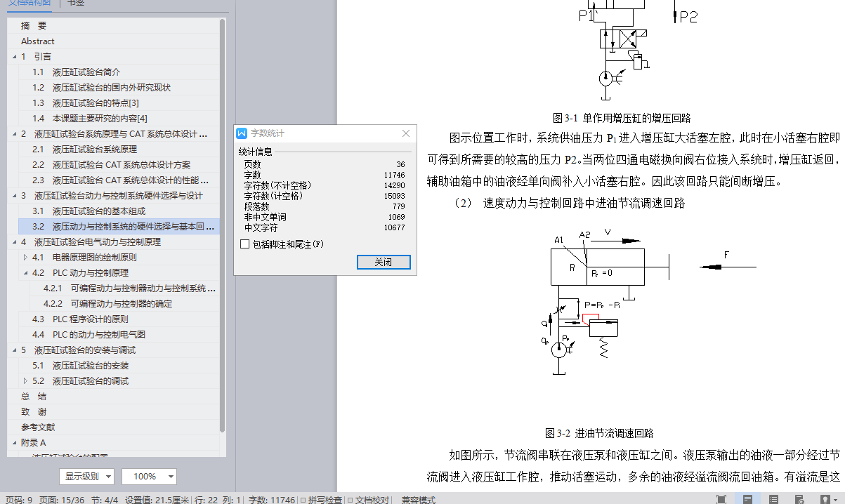Select the page layout view icon
Viewport: 845px width, 504px height.
click(747, 499)
